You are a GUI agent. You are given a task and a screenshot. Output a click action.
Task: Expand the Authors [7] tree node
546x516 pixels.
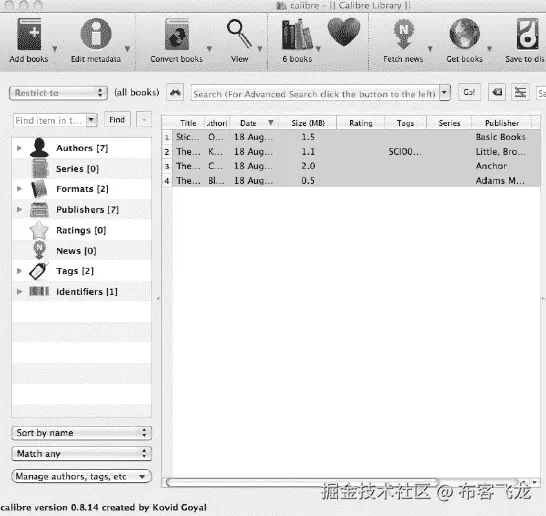[19, 148]
